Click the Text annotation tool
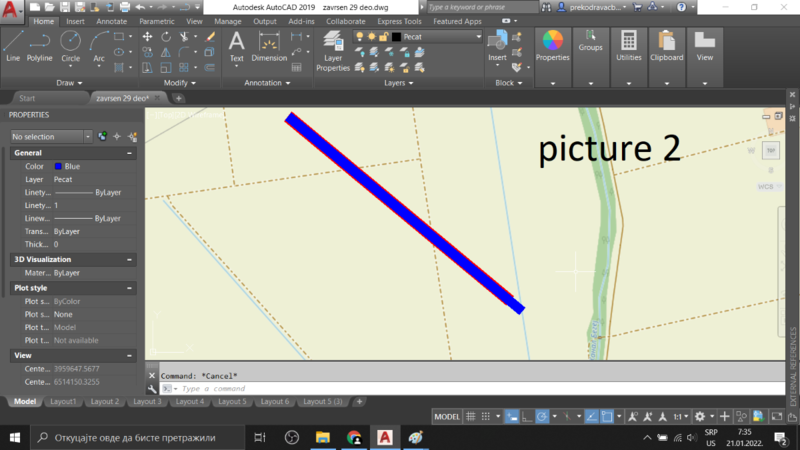The width and height of the screenshot is (800, 450). point(237,46)
